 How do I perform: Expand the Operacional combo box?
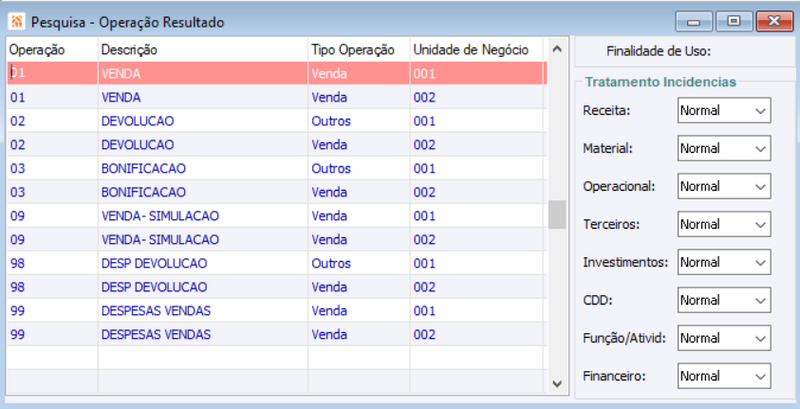[x=724, y=186]
